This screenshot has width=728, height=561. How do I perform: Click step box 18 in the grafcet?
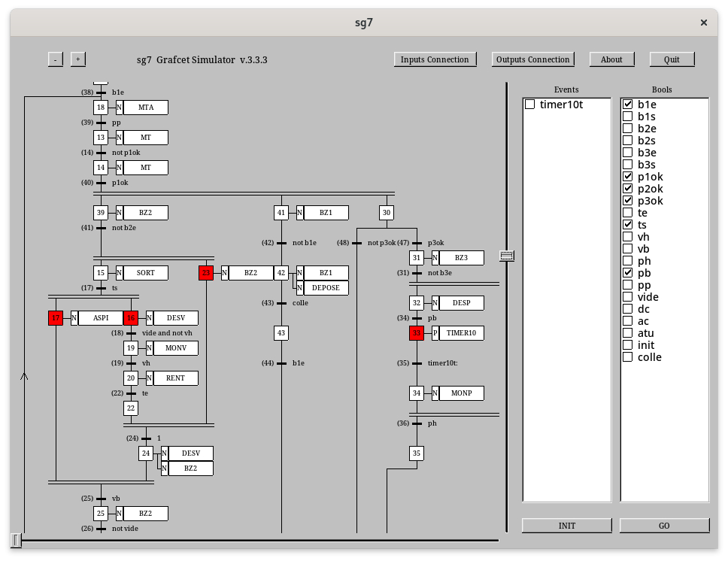pos(101,108)
